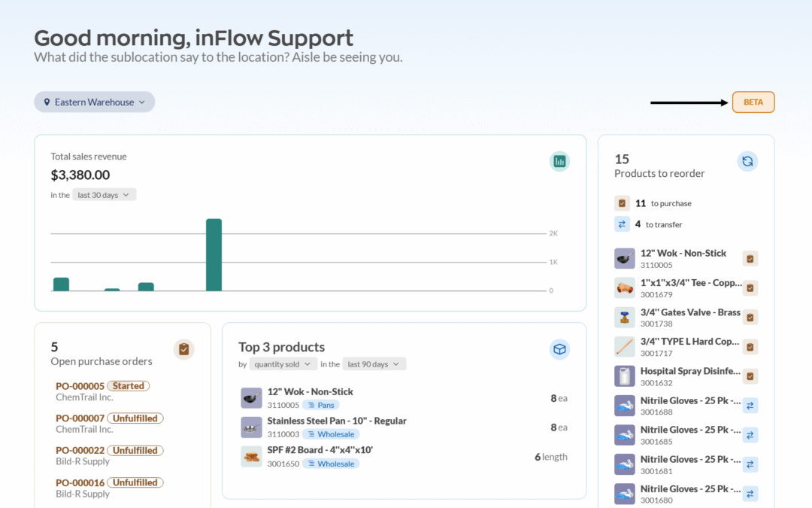Click the transfer icon beside Nitrile Gloves 3001688

[750, 405]
